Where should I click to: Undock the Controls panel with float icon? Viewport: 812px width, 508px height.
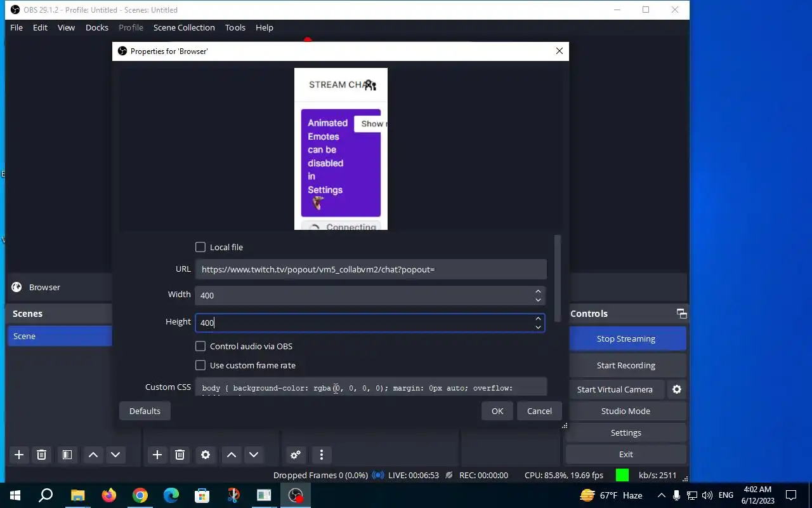(681, 314)
